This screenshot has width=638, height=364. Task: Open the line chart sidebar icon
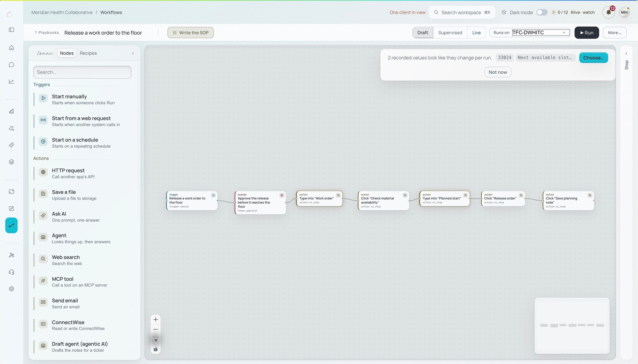tap(11, 82)
